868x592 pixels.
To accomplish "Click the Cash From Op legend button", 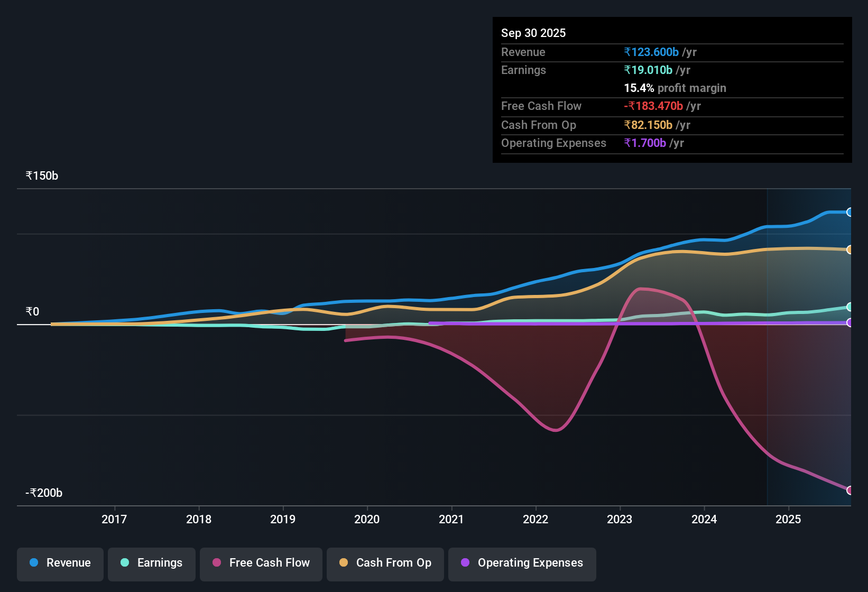I will (385, 563).
